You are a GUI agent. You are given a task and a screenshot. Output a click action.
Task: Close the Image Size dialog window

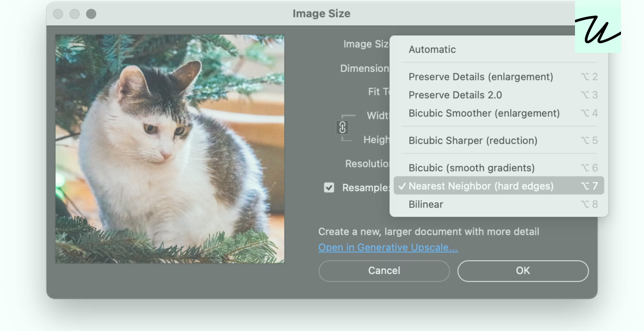pyautogui.click(x=58, y=14)
